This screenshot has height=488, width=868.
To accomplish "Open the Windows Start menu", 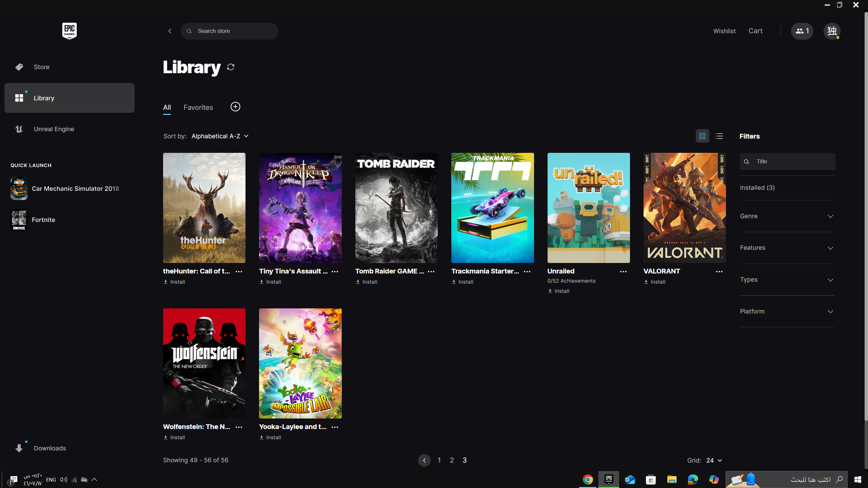I will click(858, 480).
